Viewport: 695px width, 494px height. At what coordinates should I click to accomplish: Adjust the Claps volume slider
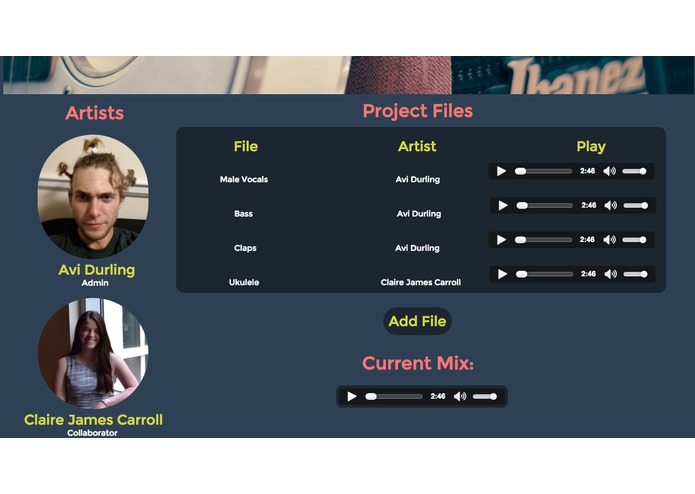click(x=634, y=240)
